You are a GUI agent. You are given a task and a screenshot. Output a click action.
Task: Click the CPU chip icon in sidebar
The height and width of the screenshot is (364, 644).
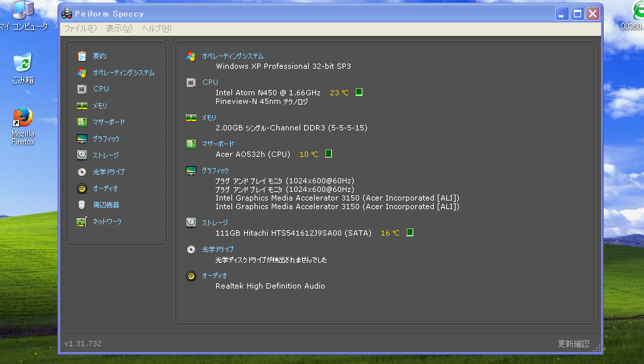[82, 89]
